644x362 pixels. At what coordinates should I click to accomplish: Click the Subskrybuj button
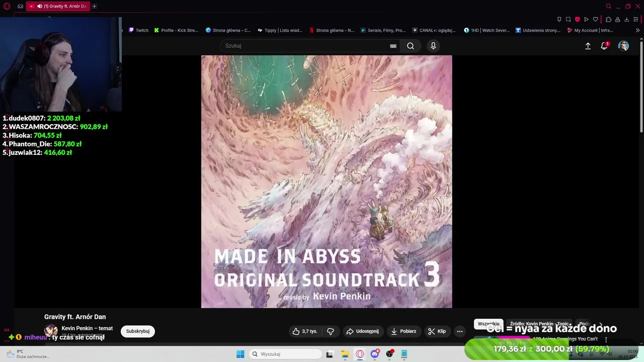[138, 331]
